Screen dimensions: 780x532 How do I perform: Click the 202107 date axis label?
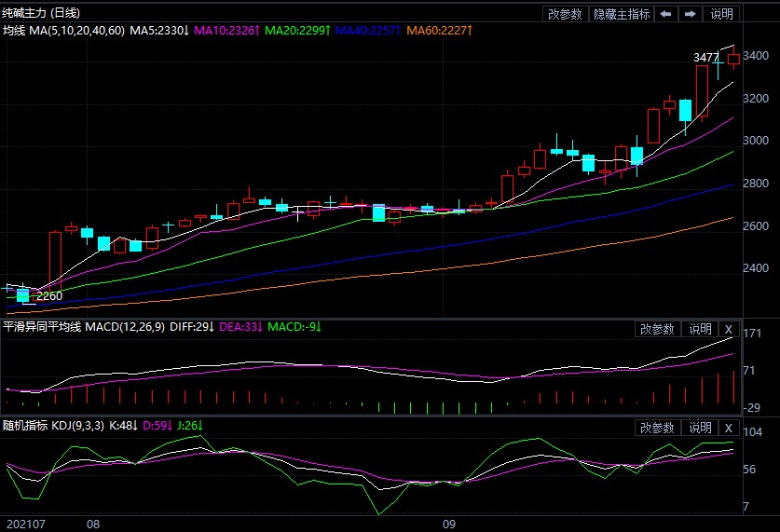click(x=26, y=524)
